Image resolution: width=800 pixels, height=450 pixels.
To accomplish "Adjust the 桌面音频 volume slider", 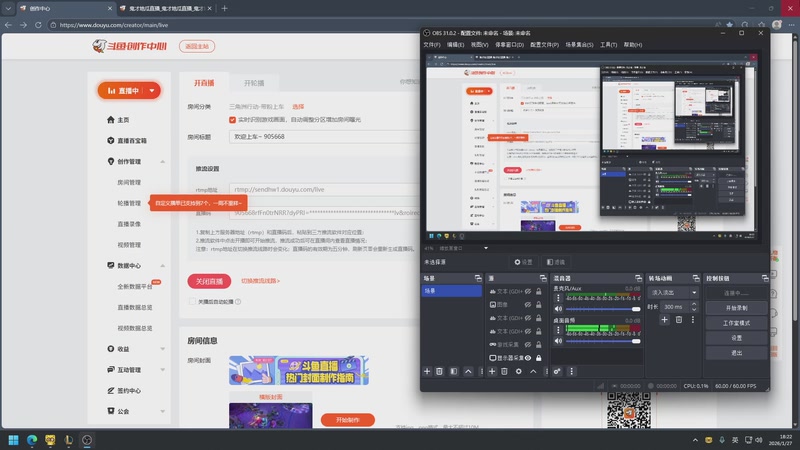I will 603,341.
